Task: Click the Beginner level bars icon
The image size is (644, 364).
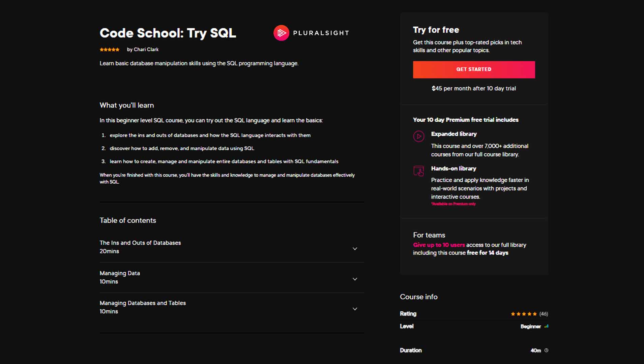Action: click(x=546, y=326)
